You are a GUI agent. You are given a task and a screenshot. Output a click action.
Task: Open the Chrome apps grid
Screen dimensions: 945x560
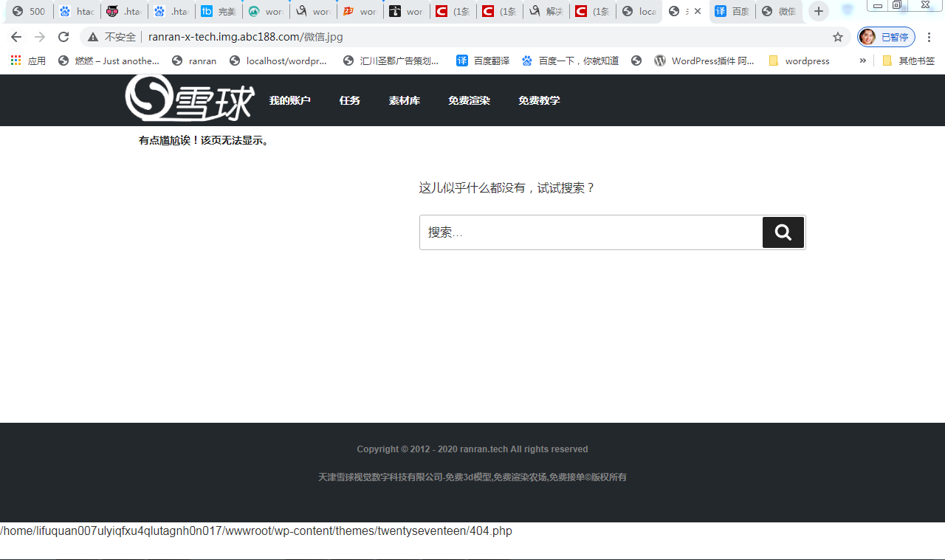point(16,60)
